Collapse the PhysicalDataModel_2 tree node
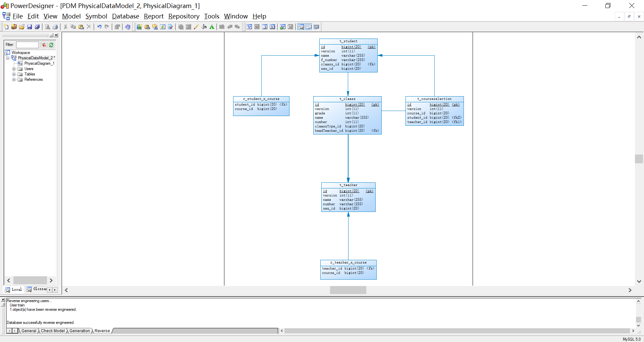This screenshot has height=342, width=644. tap(7, 58)
